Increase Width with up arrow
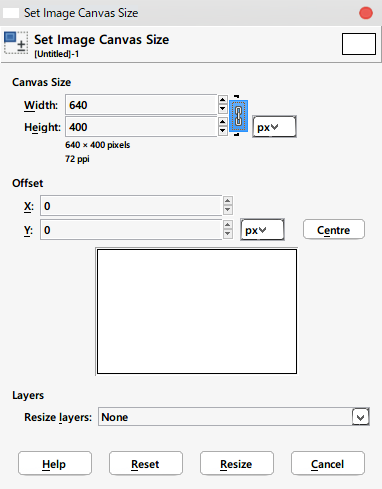The width and height of the screenshot is (382, 489). point(223,100)
